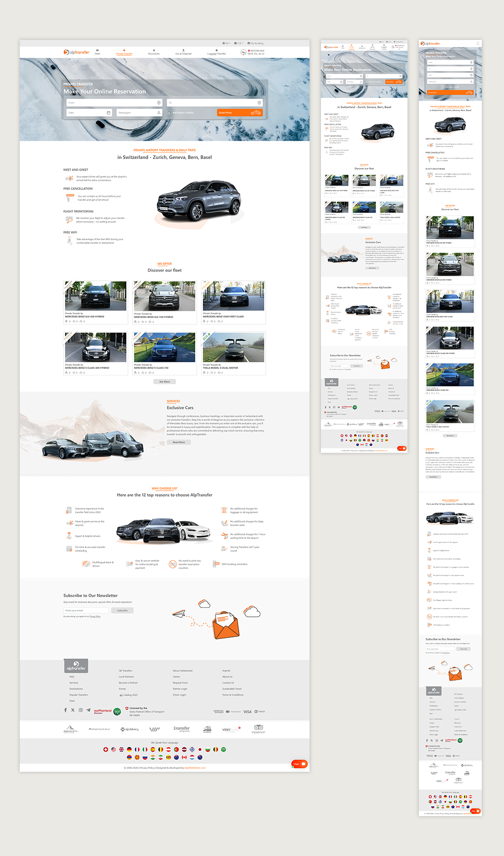Open the Excursions tab in the desktop navigation
Screen dimensions: 504x856
pyautogui.click(x=154, y=52)
